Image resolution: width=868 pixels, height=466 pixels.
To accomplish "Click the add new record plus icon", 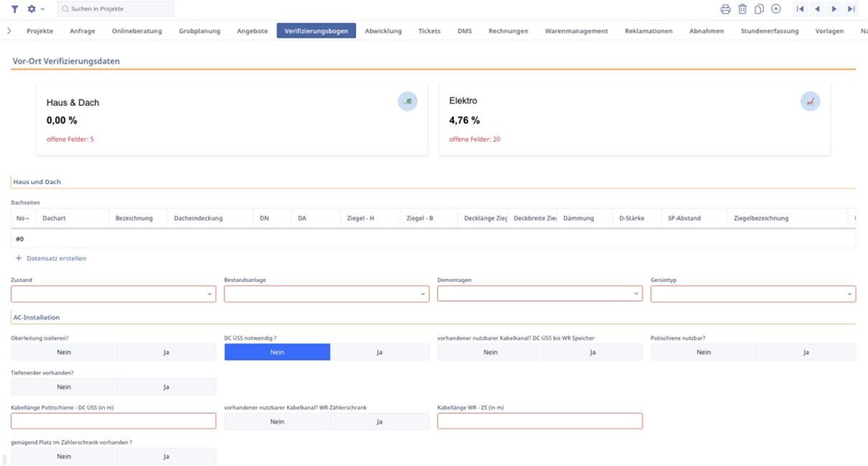I will pyautogui.click(x=776, y=9).
